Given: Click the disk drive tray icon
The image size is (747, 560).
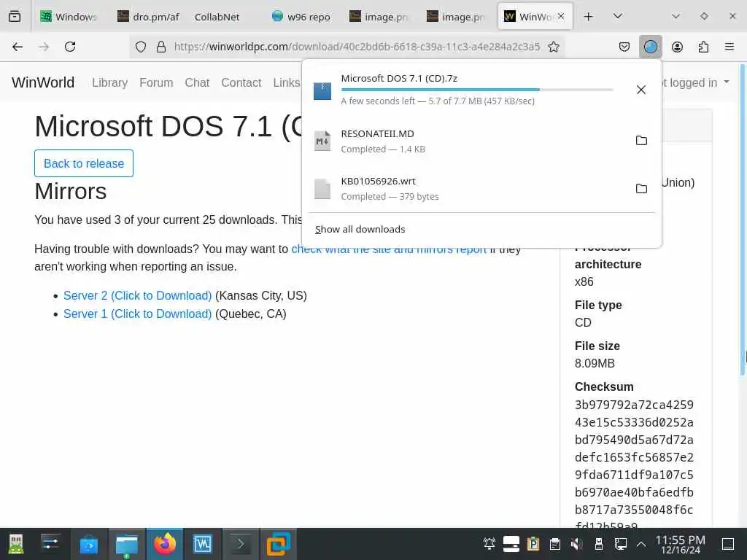Looking at the screenshot, I should (511, 544).
